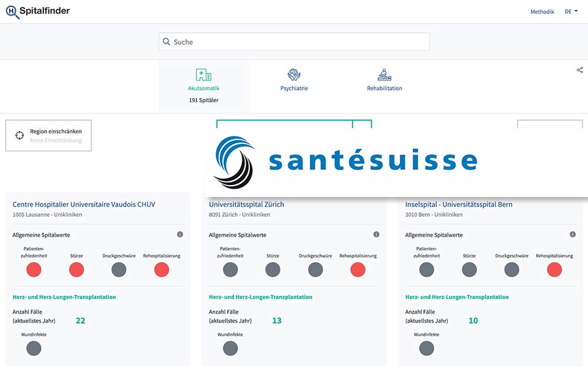Click Zürich Druckgeschwüre grey indicator

coord(315,270)
